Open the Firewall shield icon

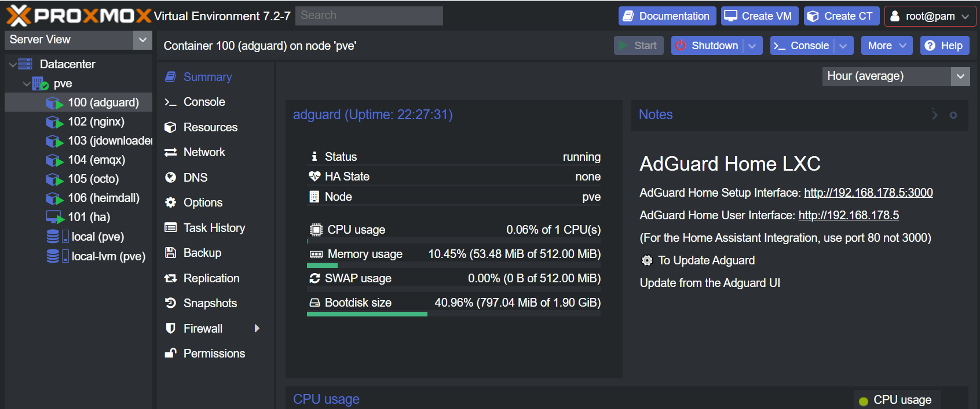click(170, 329)
